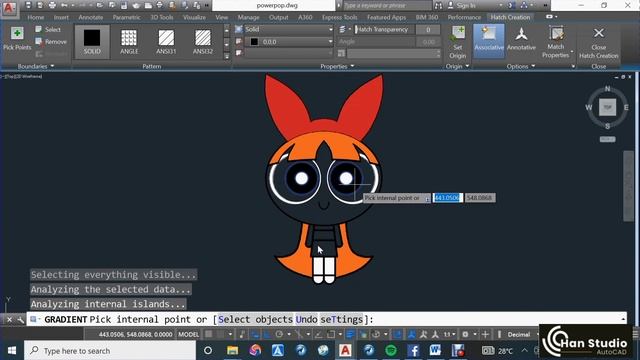Open the AutoCAD application menu button
Image resolution: width=640 pixels, height=360 pixels.
point(9,8)
